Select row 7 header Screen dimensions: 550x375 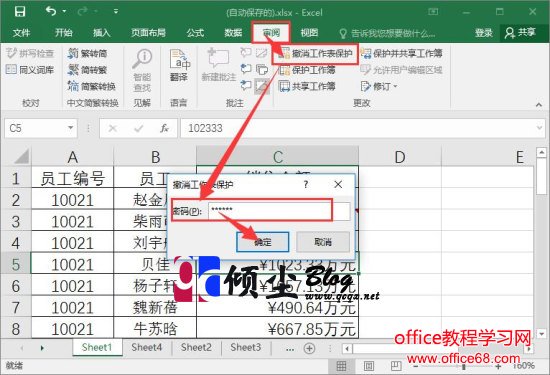pos(16,307)
